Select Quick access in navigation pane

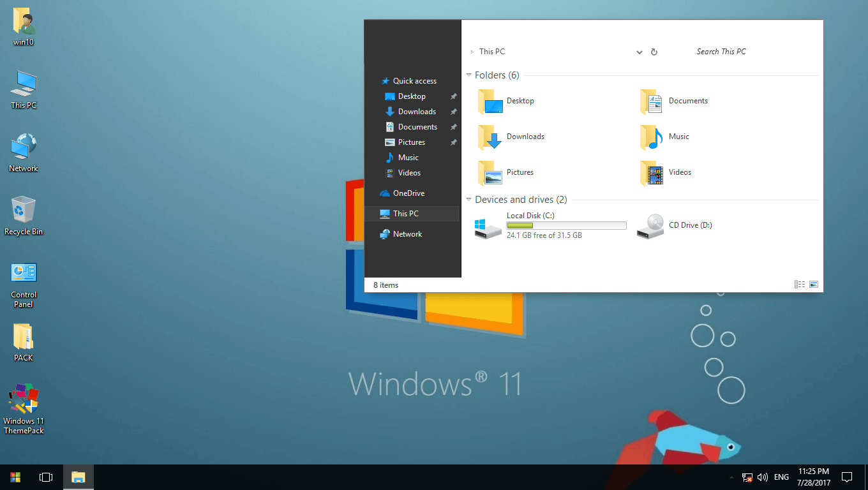[408, 81]
